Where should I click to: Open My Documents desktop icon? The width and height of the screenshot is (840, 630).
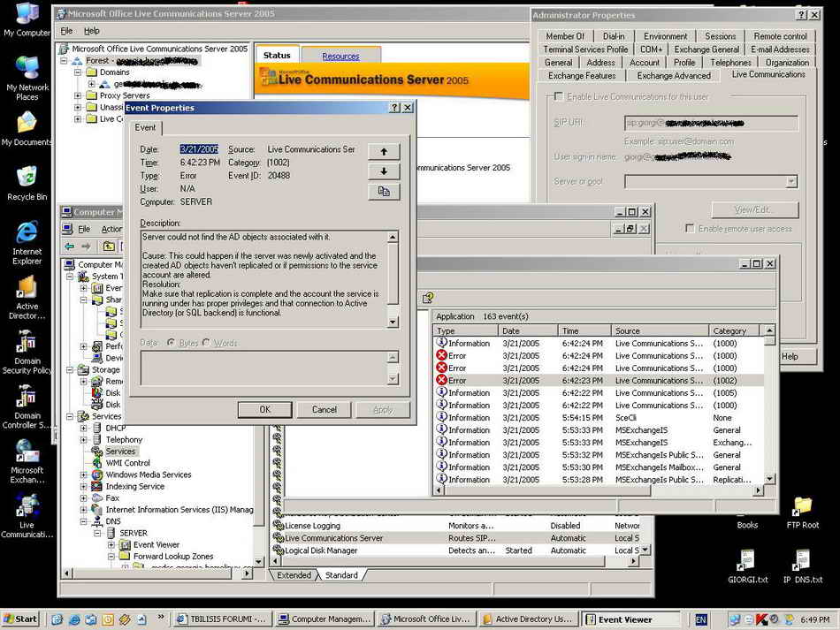click(27, 129)
